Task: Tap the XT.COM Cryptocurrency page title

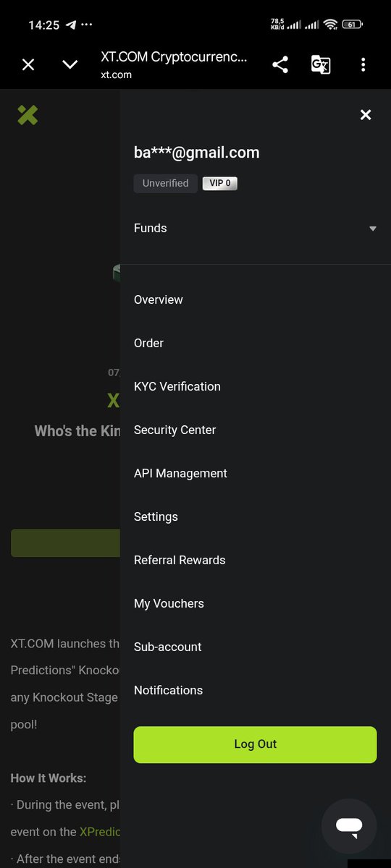Action: [x=175, y=57]
